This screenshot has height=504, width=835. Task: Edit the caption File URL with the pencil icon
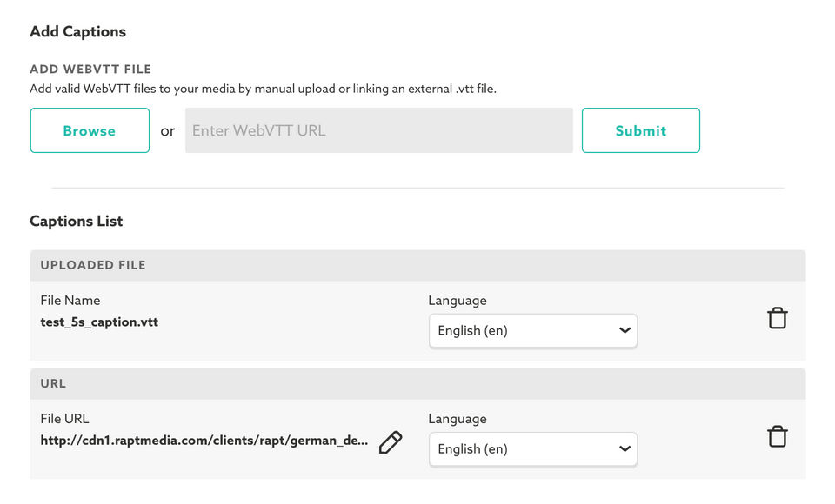(391, 442)
